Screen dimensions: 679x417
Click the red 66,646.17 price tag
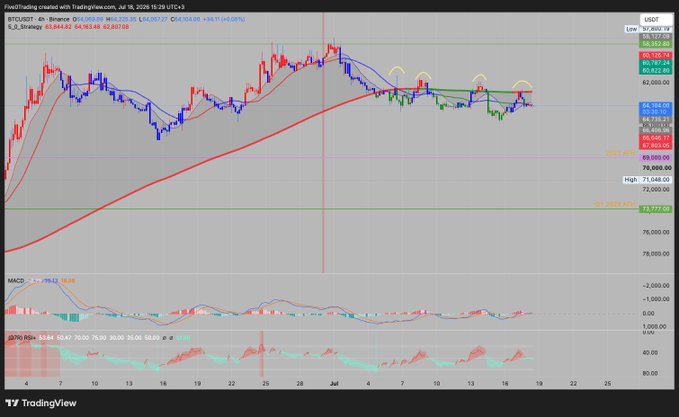656,138
